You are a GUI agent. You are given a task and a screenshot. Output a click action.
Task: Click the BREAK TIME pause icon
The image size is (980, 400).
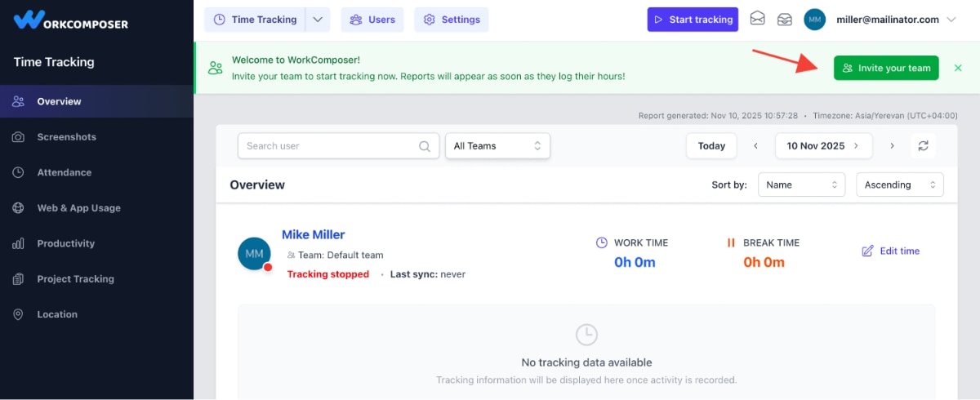[732, 242]
